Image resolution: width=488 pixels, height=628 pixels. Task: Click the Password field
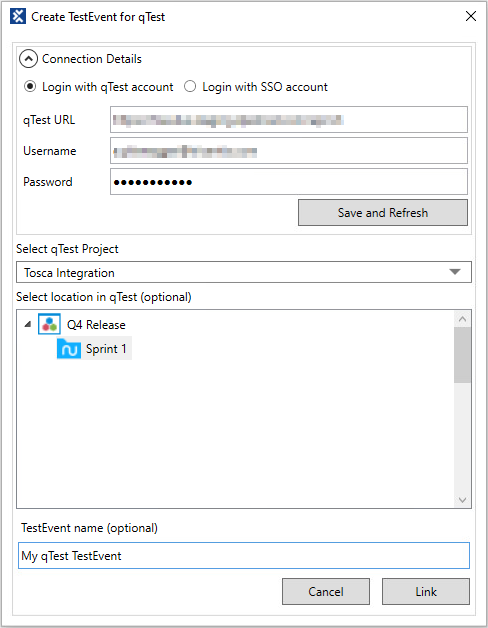click(x=289, y=182)
